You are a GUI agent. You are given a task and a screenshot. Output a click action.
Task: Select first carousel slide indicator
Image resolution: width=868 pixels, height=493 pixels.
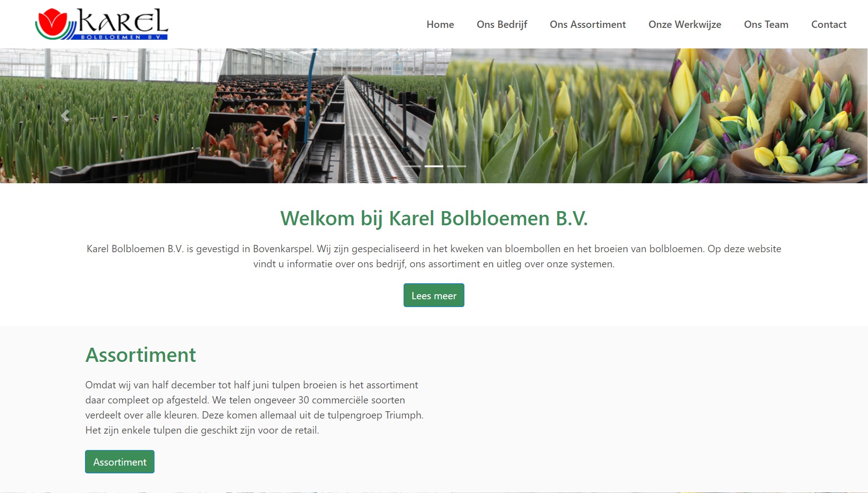pos(411,166)
